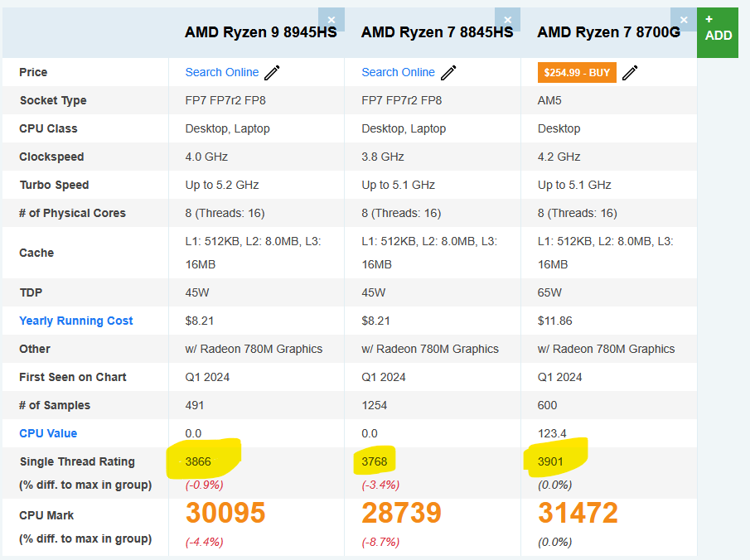
Task: Click the (-4.4%) CPU Mark difference
Action: pyautogui.click(x=204, y=543)
